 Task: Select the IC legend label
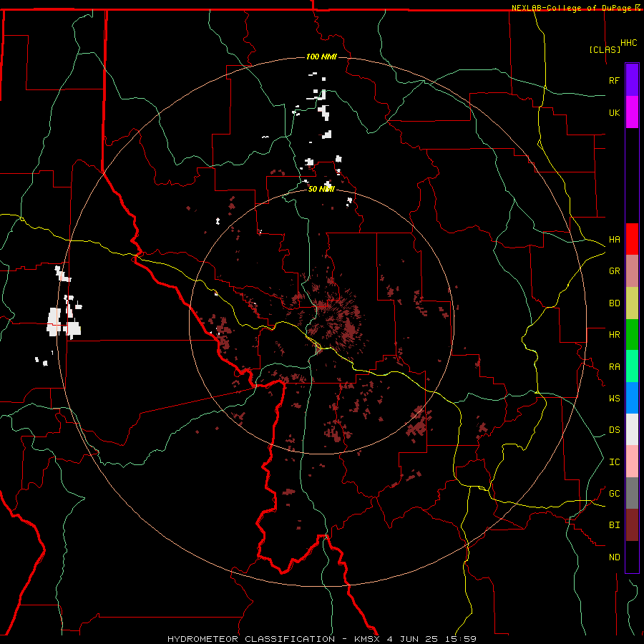pyautogui.click(x=614, y=462)
